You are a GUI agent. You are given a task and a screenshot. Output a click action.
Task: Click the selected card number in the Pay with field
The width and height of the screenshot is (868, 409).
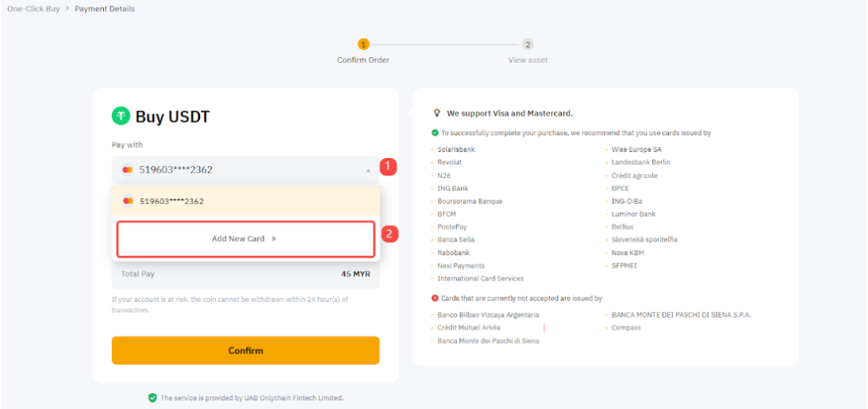point(176,170)
